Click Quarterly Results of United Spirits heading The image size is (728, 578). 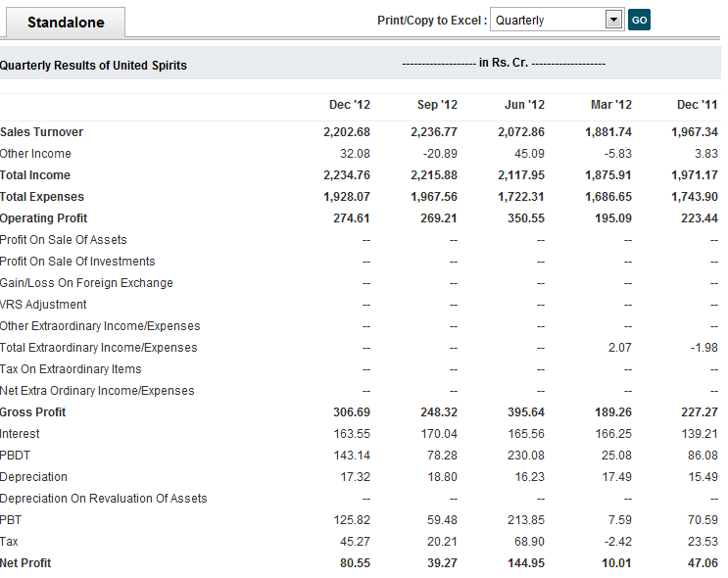(93, 66)
